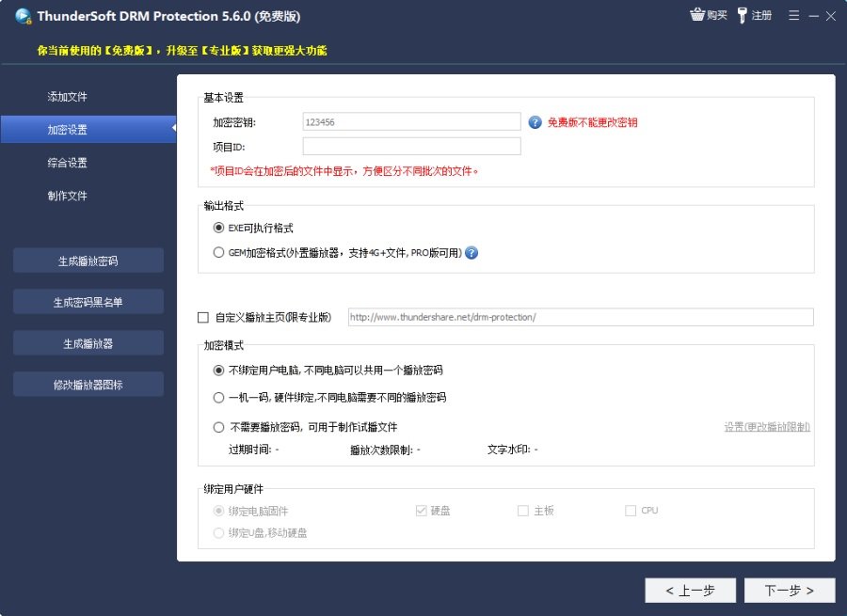Click 免费版不能更改密钥 red notice
Image resolution: width=847 pixels, height=616 pixels.
tap(593, 122)
